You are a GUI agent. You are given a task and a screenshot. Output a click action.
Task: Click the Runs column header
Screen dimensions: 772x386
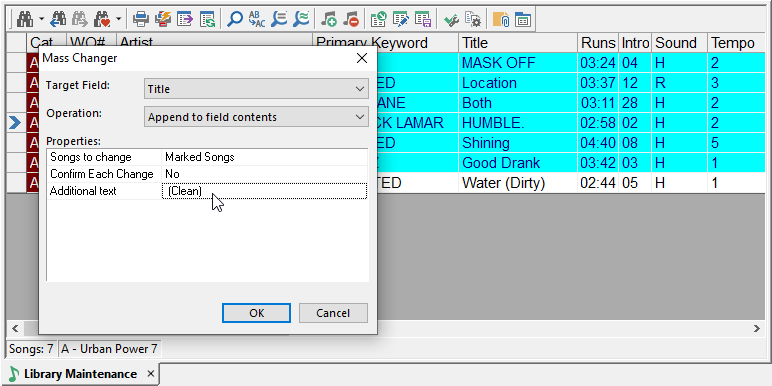pyautogui.click(x=598, y=43)
